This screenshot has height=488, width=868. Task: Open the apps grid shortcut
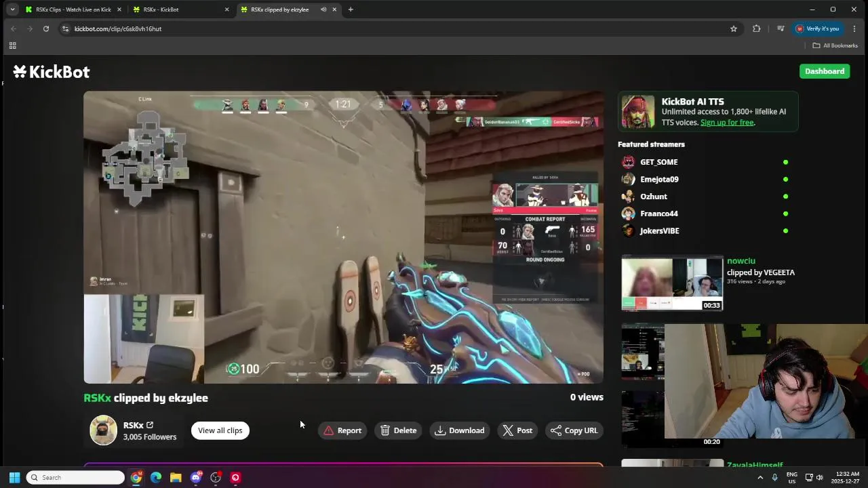(x=12, y=45)
